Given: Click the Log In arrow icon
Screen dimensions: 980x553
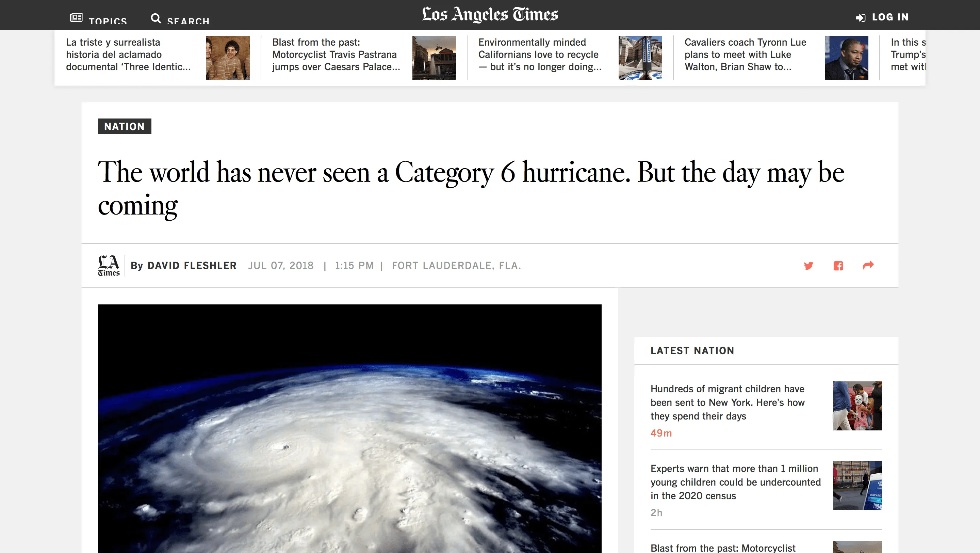Looking at the screenshot, I should coord(861,18).
